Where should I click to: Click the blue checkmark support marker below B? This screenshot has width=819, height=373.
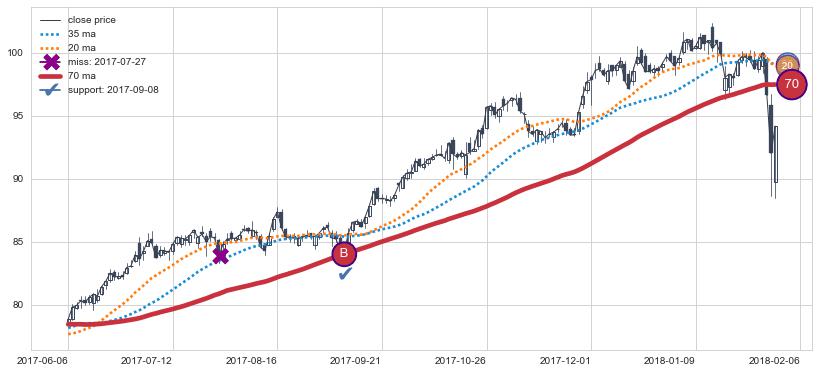coord(345,273)
